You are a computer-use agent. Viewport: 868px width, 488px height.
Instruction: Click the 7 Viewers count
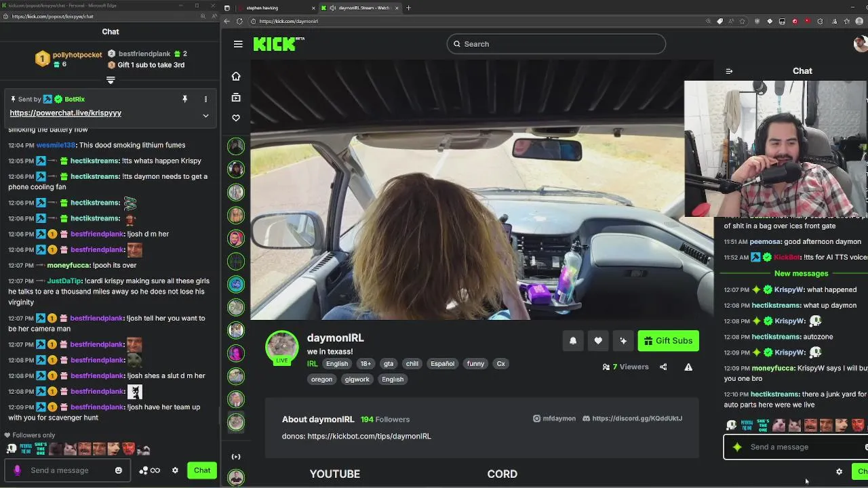pos(625,367)
